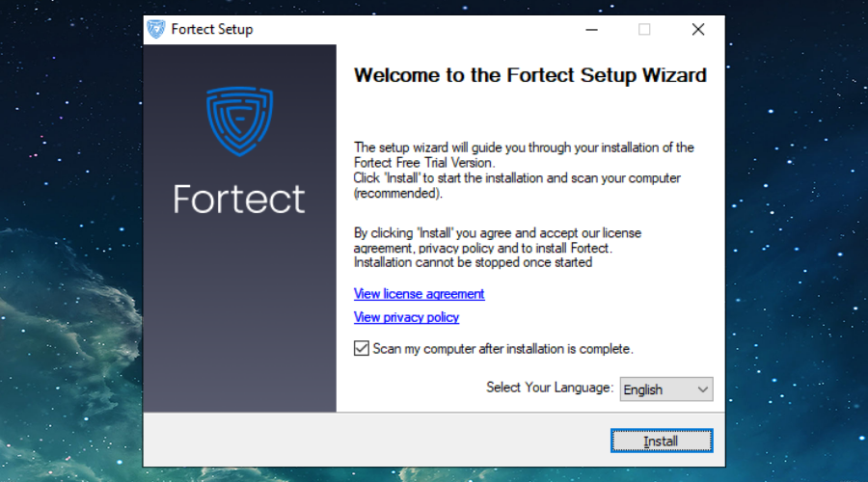Viewport: 868px width, 482px height.
Task: Click the grey footer bar left of Install
Action: click(376, 441)
